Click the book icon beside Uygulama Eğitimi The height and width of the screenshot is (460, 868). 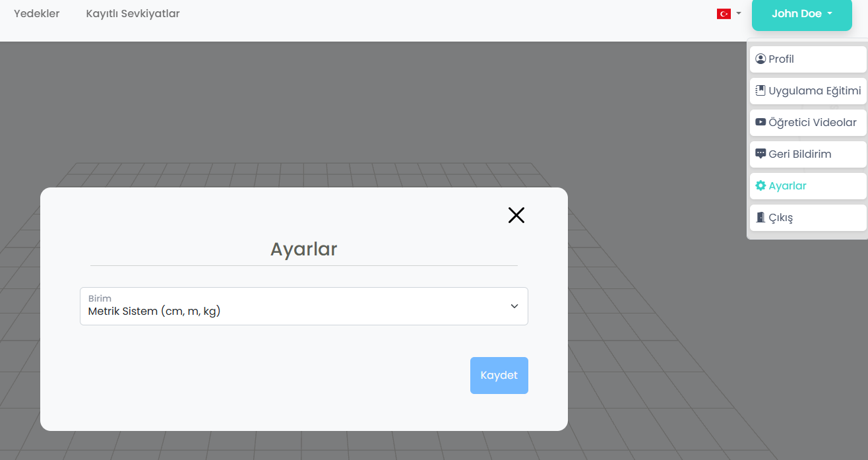(x=760, y=90)
